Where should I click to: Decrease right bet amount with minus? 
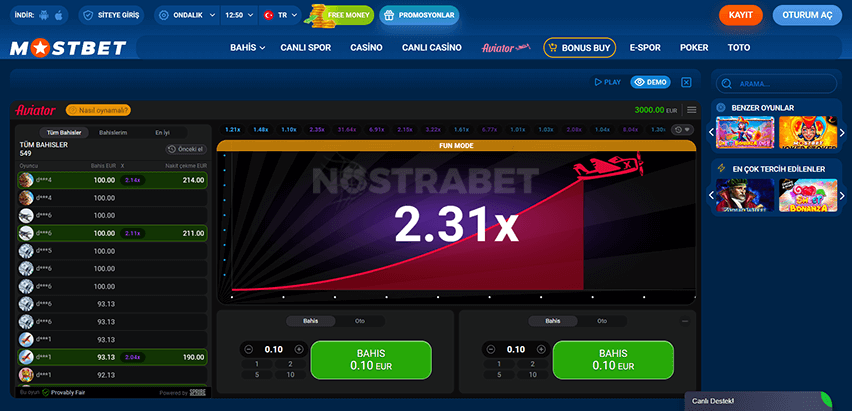491,350
